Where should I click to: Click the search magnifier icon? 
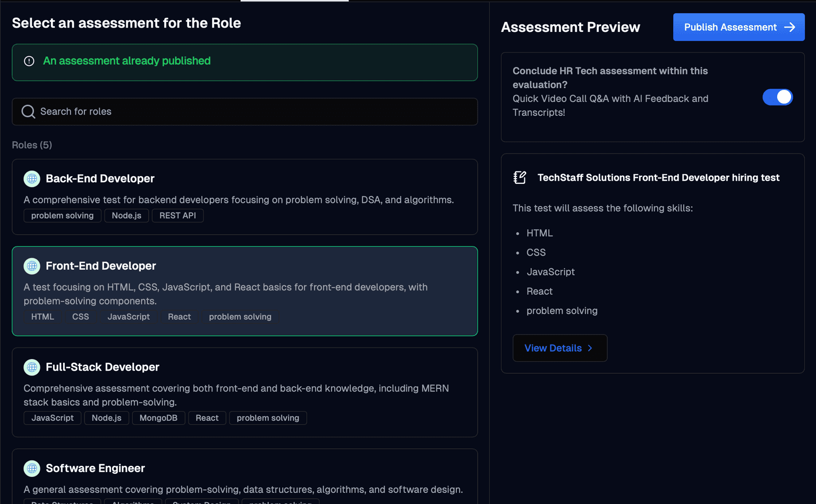(28, 112)
